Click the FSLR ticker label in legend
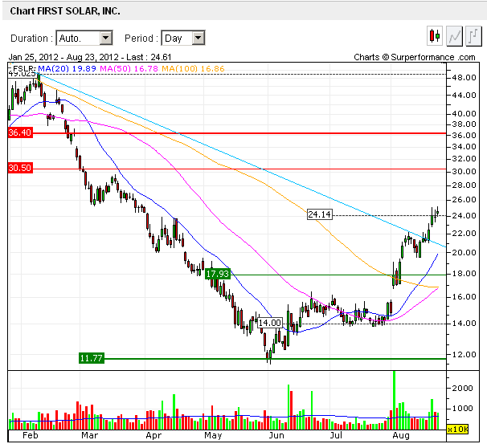487x448 pixels. 22,70
